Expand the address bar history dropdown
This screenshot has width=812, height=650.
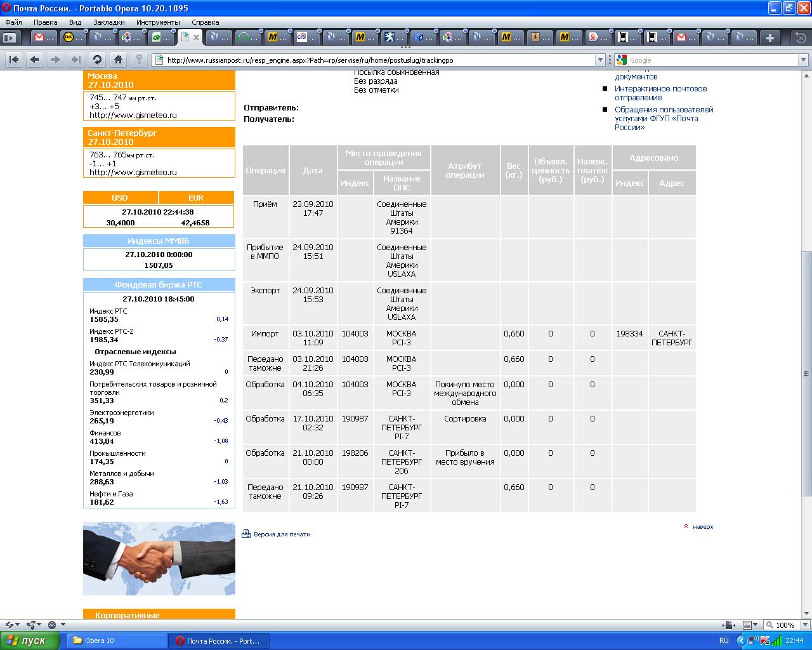[600, 60]
